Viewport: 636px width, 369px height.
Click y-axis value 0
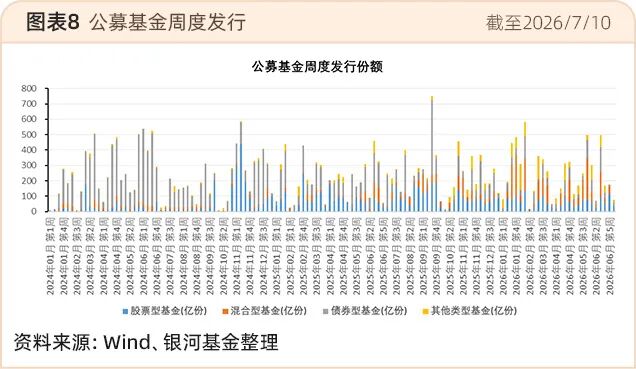click(34, 211)
